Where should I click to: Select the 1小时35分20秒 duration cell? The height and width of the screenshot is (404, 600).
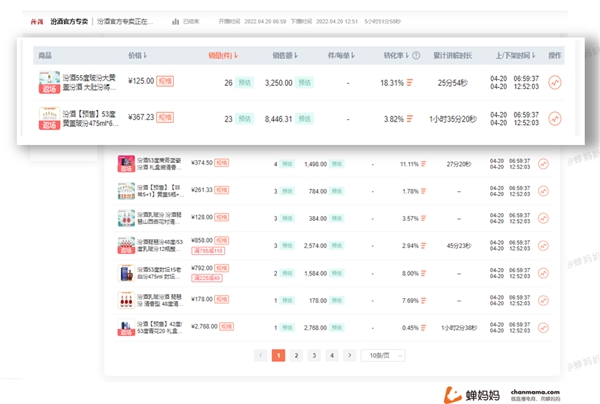click(x=453, y=119)
